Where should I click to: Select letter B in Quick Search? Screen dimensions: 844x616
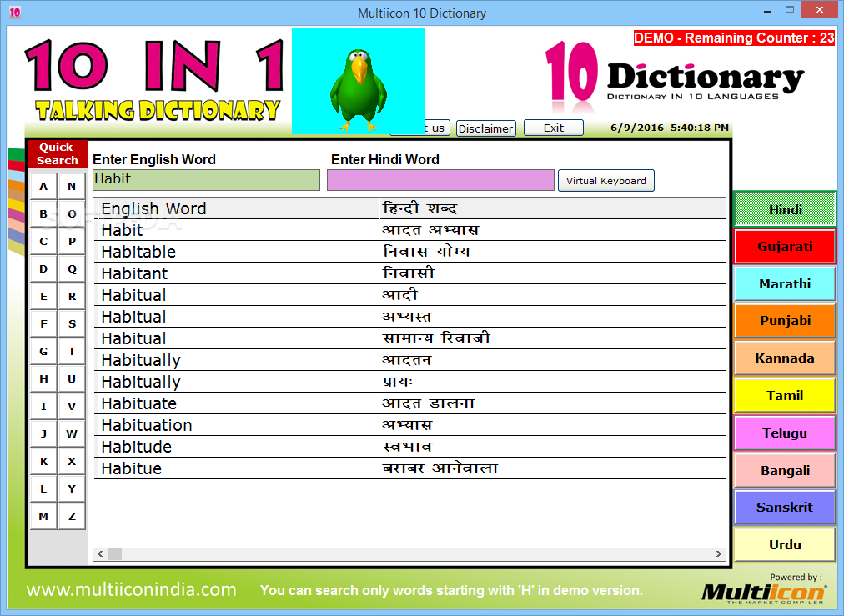(43, 214)
